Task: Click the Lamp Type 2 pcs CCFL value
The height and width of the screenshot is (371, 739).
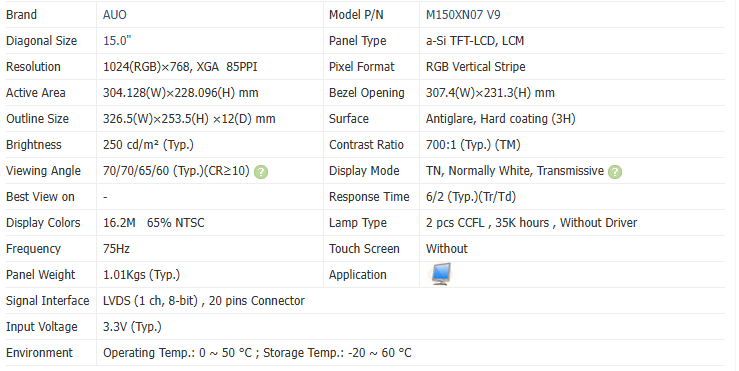Action: [x=531, y=223]
